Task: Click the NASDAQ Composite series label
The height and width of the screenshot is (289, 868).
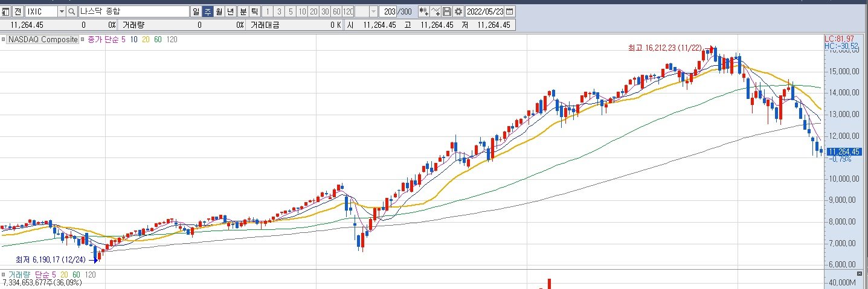Action: 43,39
